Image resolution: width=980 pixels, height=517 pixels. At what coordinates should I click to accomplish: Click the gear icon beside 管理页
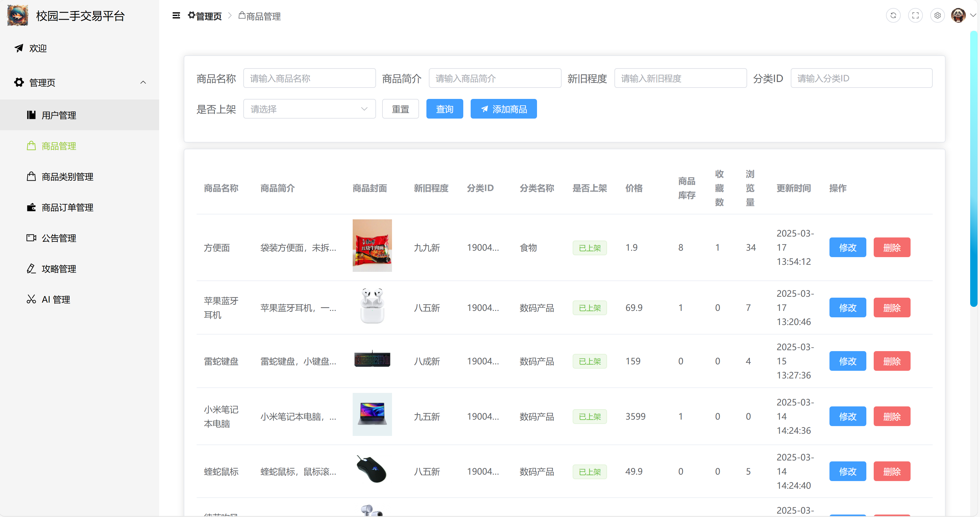coord(19,82)
